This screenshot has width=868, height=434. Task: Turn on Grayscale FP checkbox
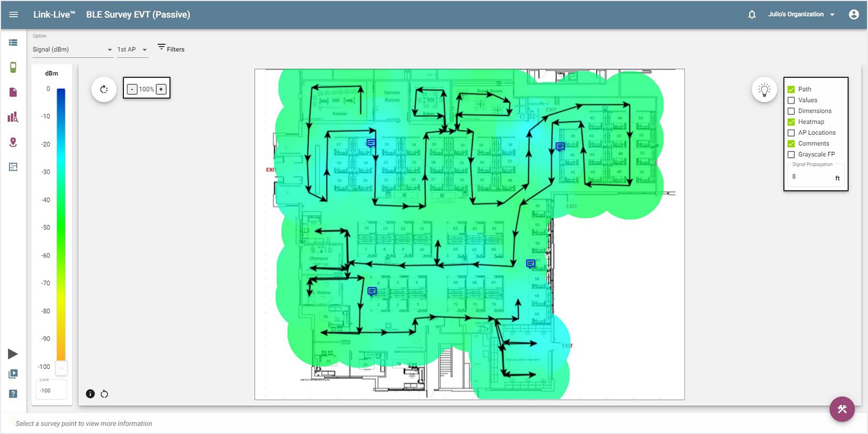coord(791,154)
